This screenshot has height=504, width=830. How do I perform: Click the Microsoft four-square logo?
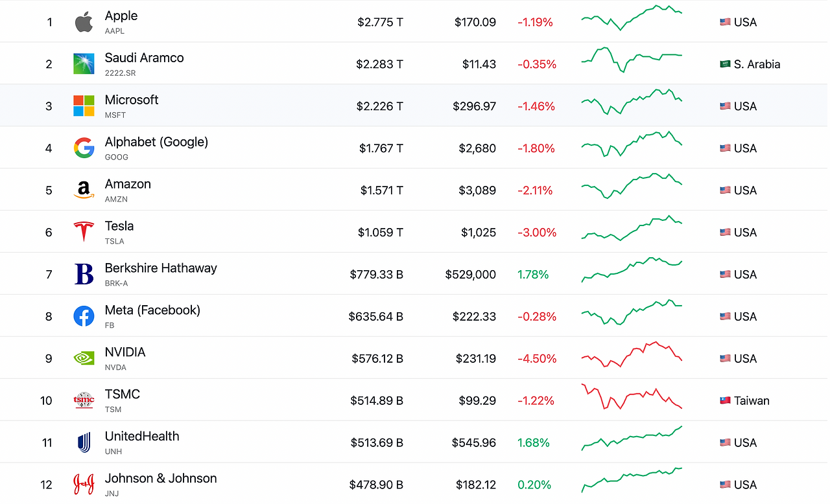pyautogui.click(x=84, y=106)
